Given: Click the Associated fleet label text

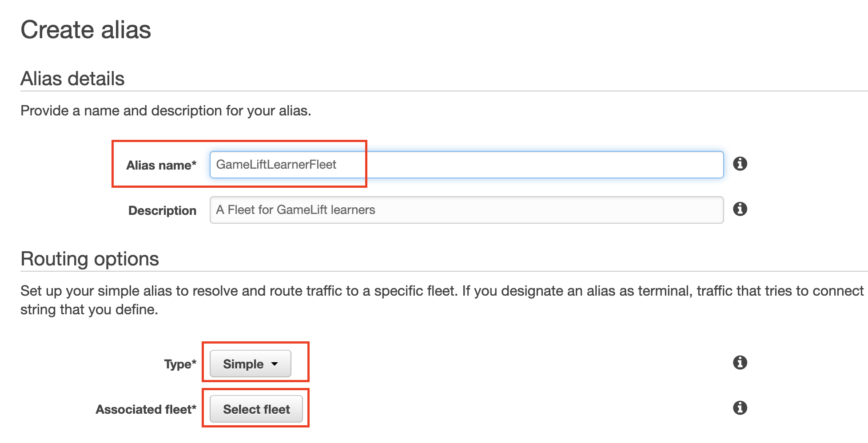Looking at the screenshot, I should [x=146, y=409].
